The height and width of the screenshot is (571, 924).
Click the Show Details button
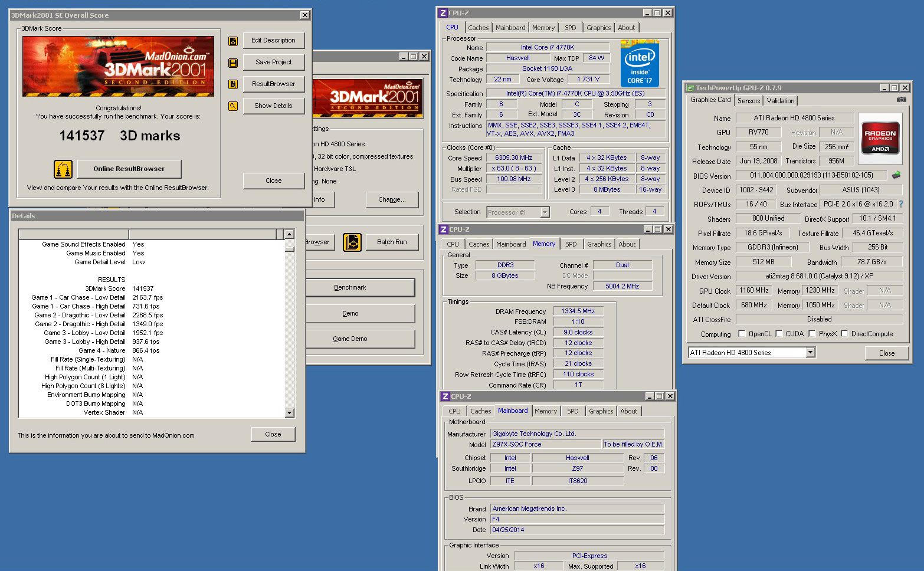click(x=273, y=106)
